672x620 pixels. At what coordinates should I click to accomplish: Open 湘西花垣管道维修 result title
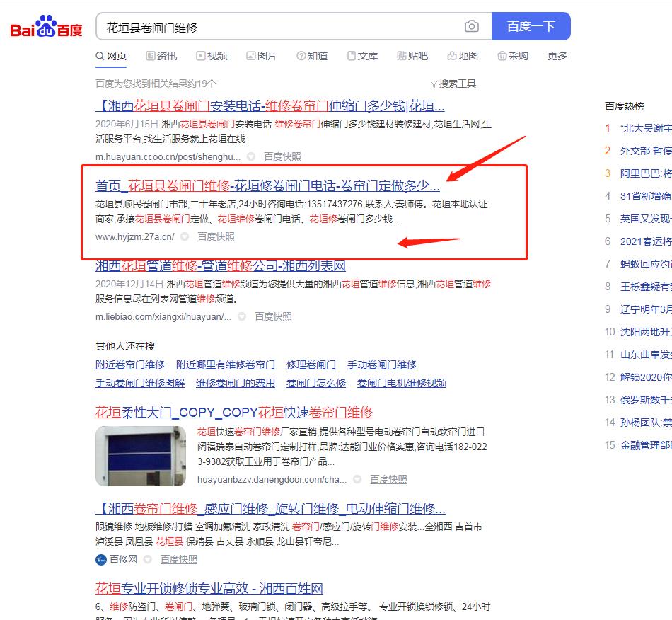click(x=221, y=267)
